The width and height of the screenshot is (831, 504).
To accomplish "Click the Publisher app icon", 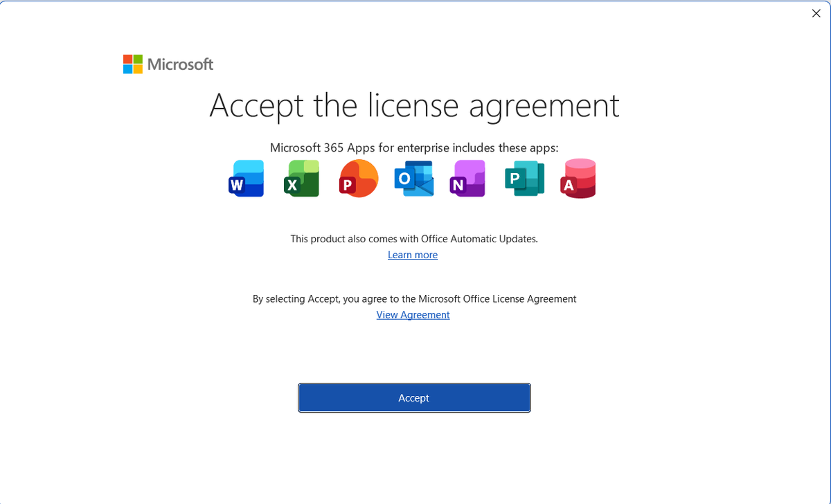I will click(524, 179).
